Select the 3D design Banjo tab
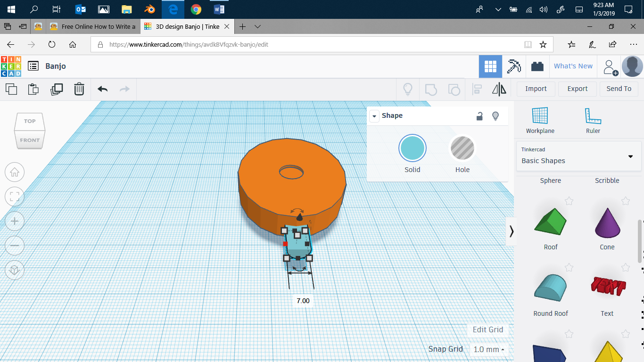 187,26
